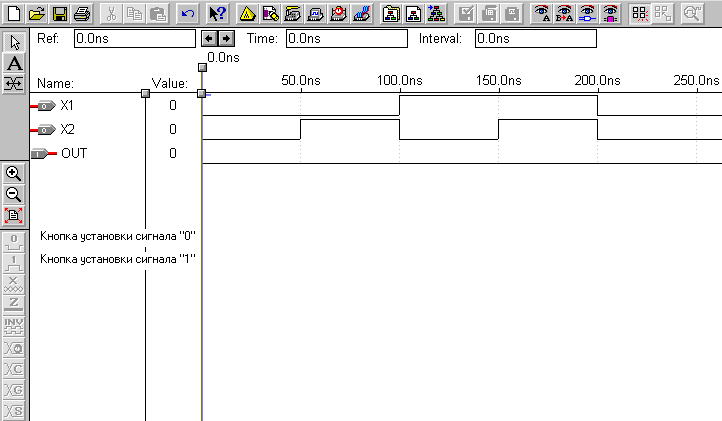The width and height of the screenshot is (722, 421).
Task: Create a new file with the blank page icon
Action: click(x=14, y=14)
